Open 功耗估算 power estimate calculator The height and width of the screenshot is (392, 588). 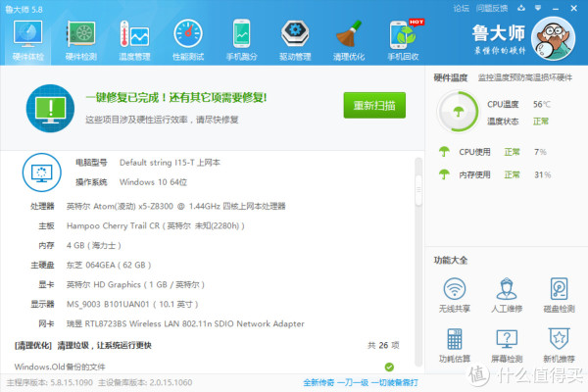455,345
